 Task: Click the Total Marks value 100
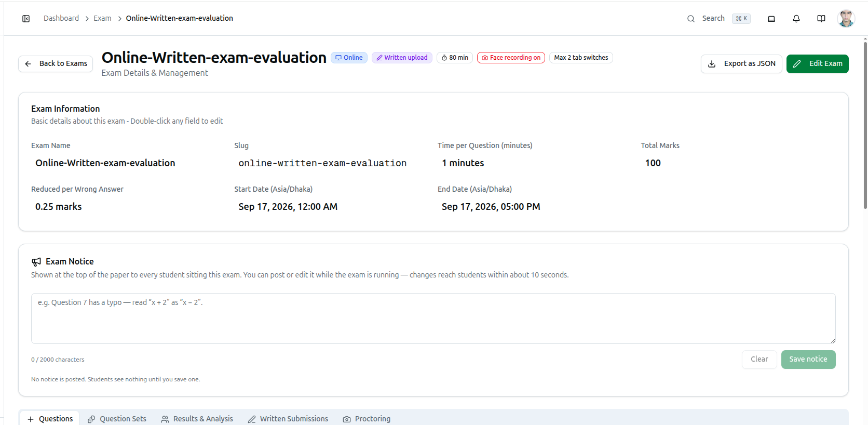tap(653, 163)
